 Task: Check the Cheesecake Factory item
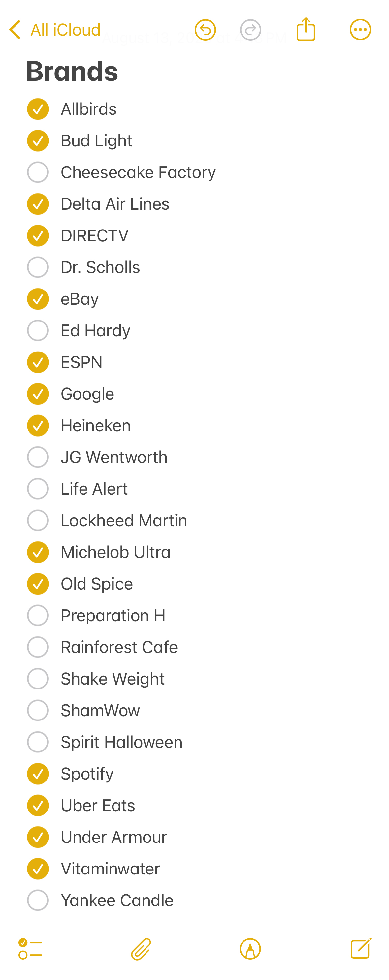click(38, 172)
